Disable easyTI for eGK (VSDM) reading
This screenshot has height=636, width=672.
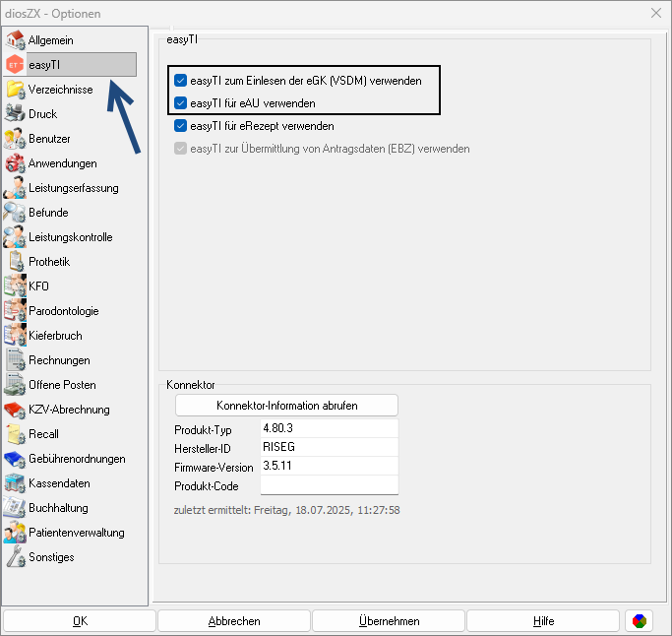[180, 81]
